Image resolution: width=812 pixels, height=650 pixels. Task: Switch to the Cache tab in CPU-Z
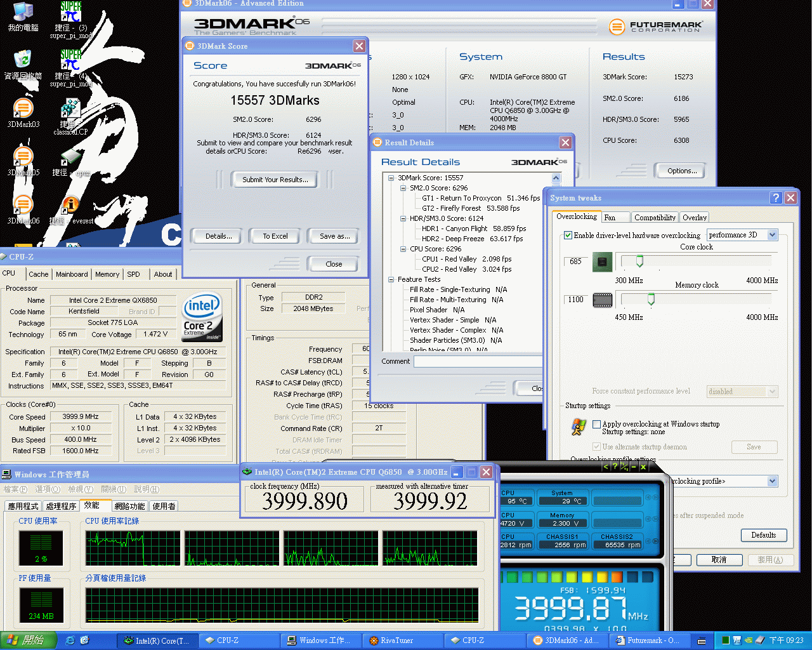(x=38, y=274)
